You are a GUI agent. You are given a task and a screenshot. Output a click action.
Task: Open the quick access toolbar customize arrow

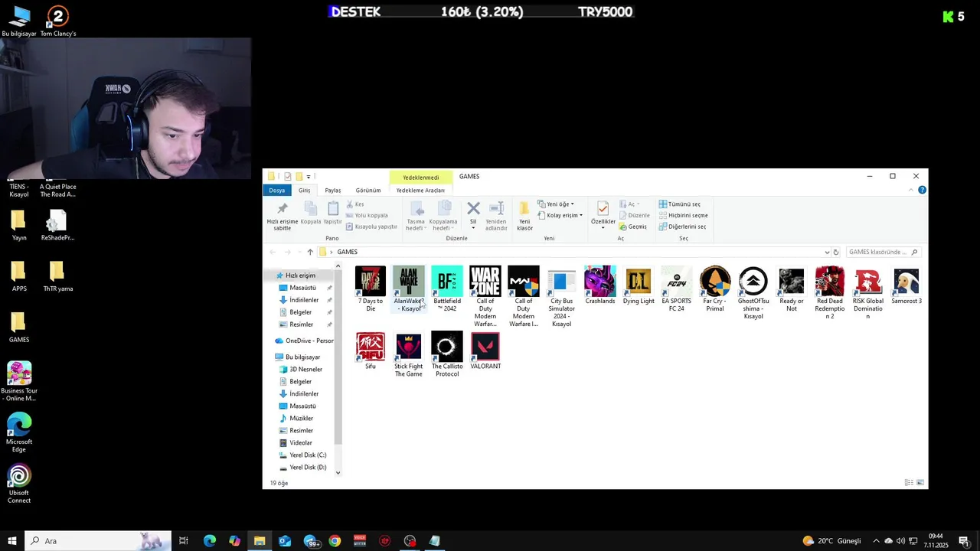click(309, 177)
